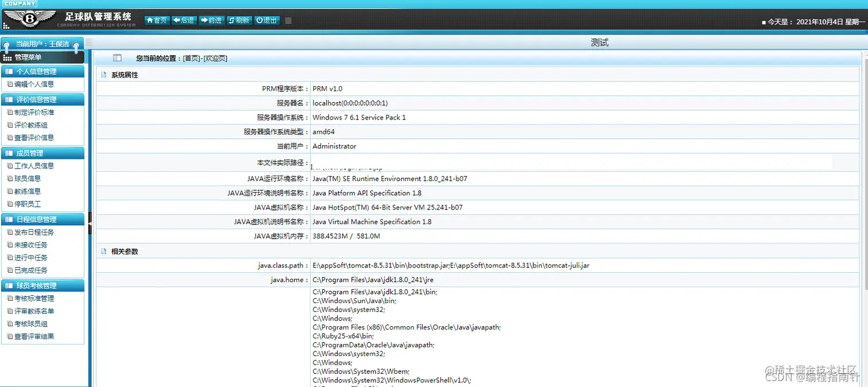Select the 388.4523M / 581.0M memory value

(346, 236)
